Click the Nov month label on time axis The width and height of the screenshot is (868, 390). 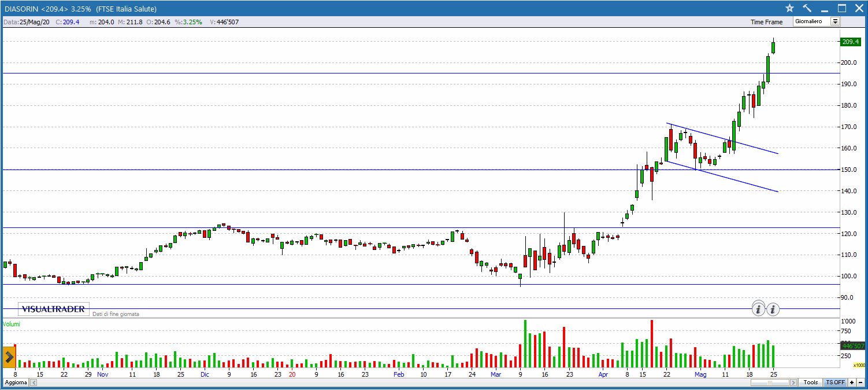tap(102, 374)
